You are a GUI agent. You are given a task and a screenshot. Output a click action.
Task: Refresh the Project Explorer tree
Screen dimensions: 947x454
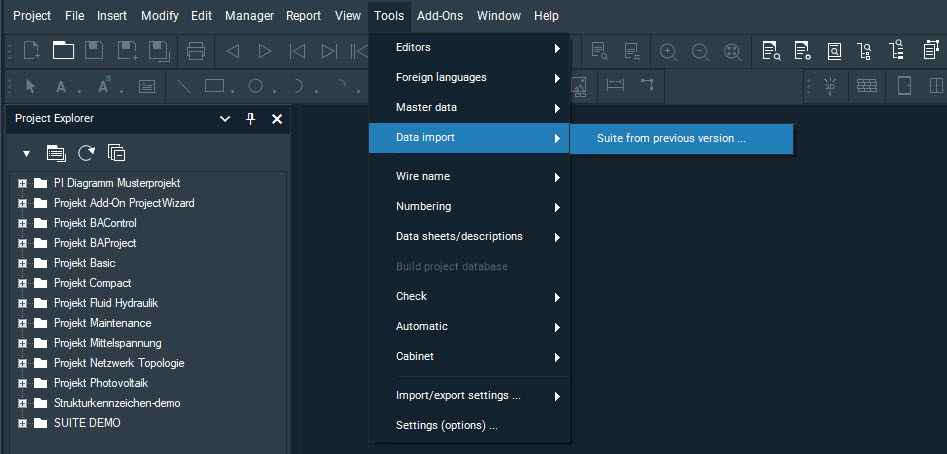pos(86,153)
